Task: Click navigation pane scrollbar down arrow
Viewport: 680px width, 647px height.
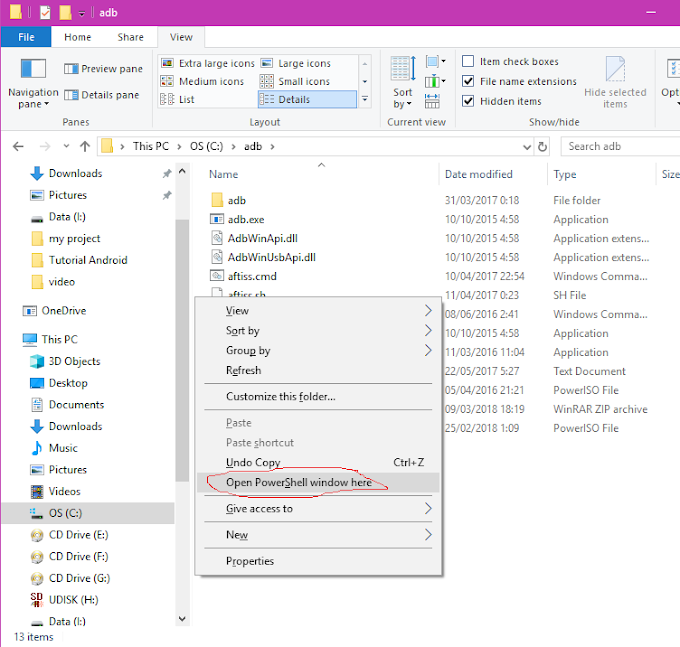Action: [x=182, y=619]
